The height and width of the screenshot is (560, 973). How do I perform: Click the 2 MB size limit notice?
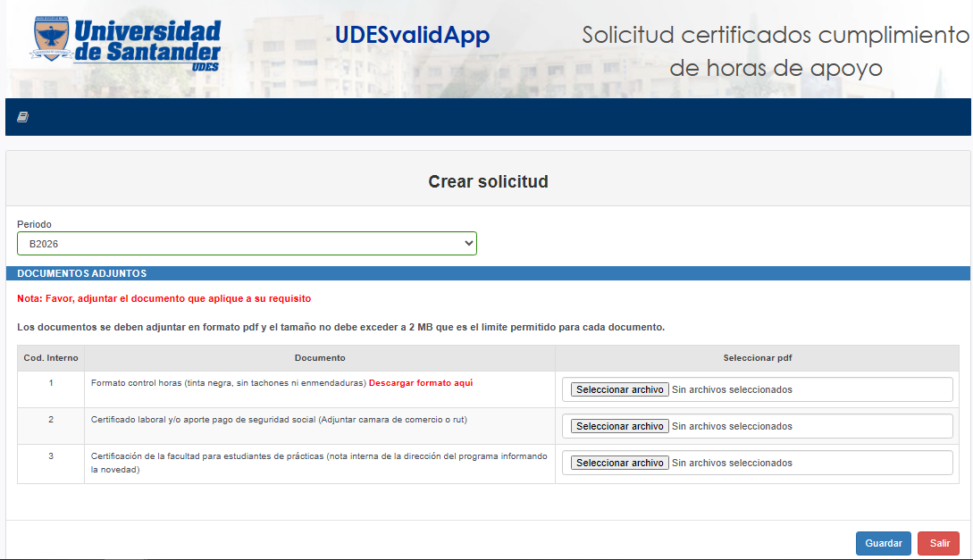click(340, 327)
